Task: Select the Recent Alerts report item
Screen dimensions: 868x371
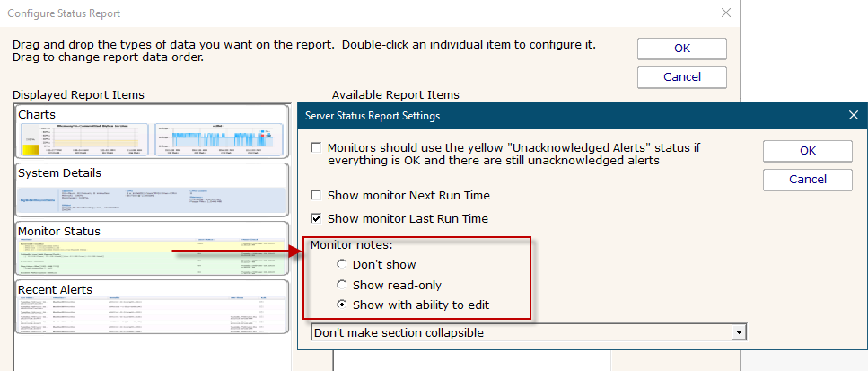Action: (x=56, y=288)
